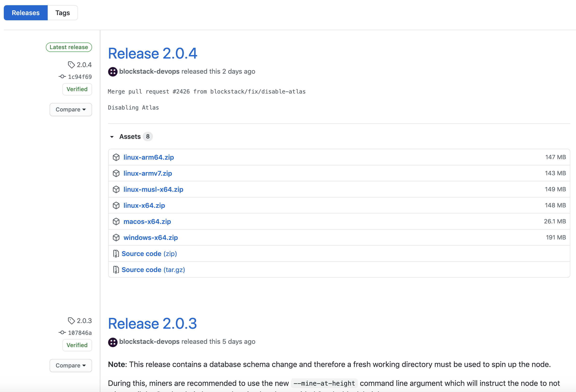Click the Verified badge for 2.0.4
576x392 pixels.
coord(77,89)
